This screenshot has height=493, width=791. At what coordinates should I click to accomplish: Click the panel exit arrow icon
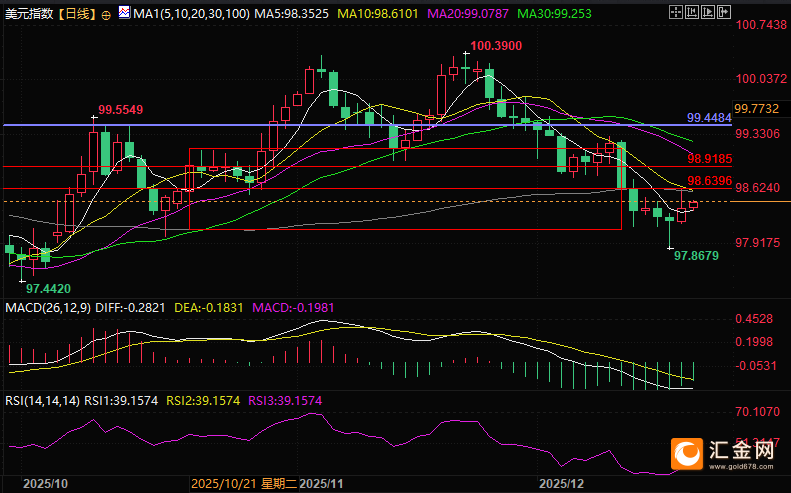pyautogui.click(x=724, y=12)
